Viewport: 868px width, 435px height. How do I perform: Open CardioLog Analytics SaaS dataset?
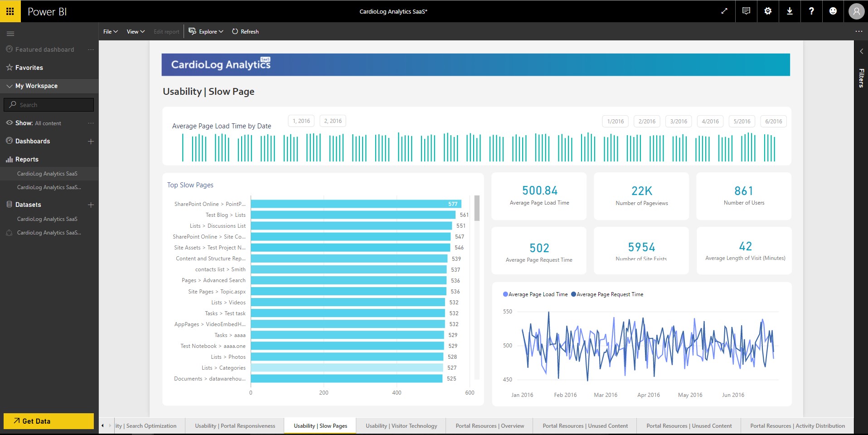click(47, 219)
